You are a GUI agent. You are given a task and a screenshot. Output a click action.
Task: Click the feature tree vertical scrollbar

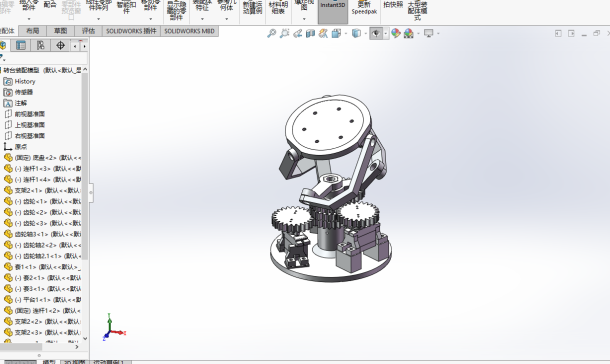[x=85, y=166]
